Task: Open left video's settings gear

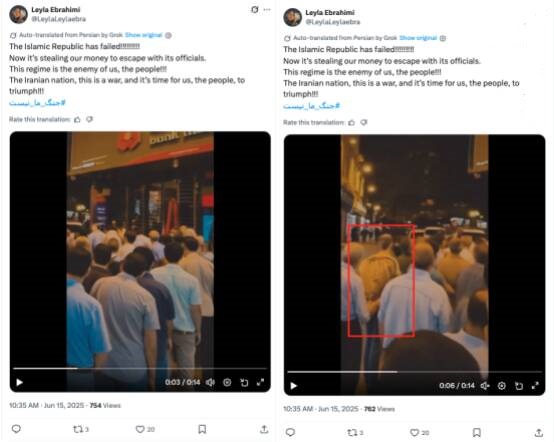Action: click(227, 382)
